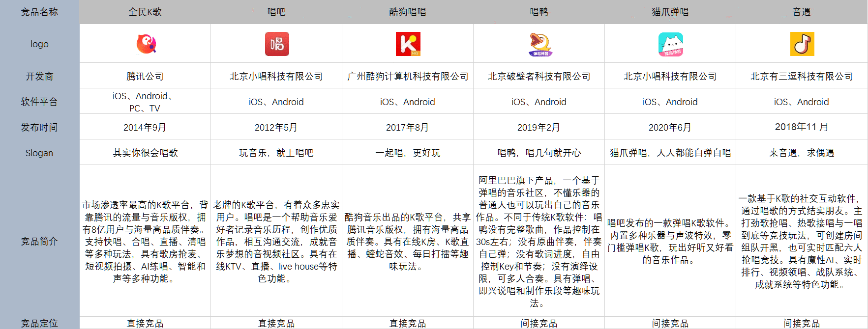Select the 唱鸭 product description cell
Viewport: 868px width, 329px height.
point(539,241)
